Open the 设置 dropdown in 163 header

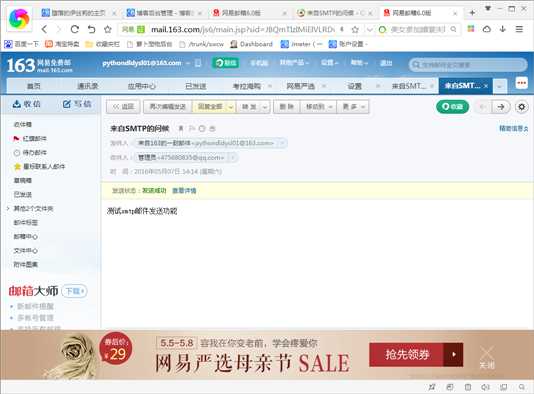point(330,63)
